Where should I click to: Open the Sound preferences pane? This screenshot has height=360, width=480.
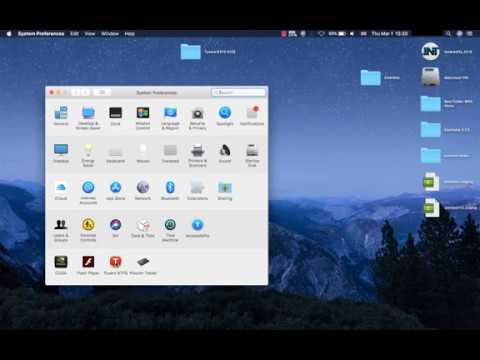225,153
